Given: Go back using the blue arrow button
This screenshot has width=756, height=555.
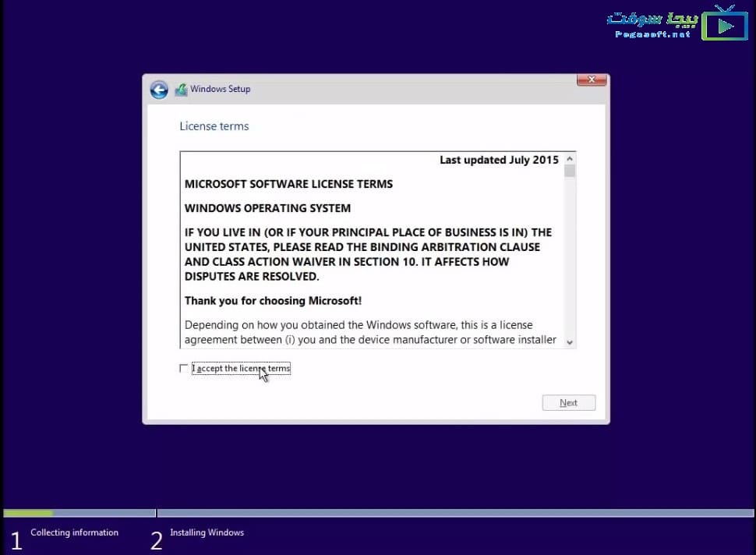Looking at the screenshot, I should (159, 89).
